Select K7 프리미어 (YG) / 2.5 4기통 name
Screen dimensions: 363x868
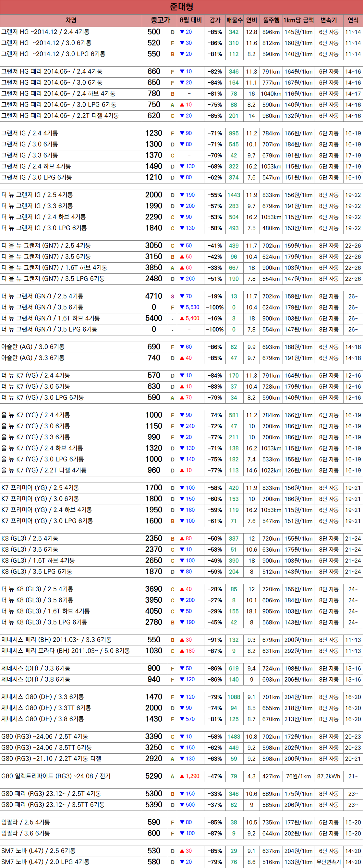40,488
